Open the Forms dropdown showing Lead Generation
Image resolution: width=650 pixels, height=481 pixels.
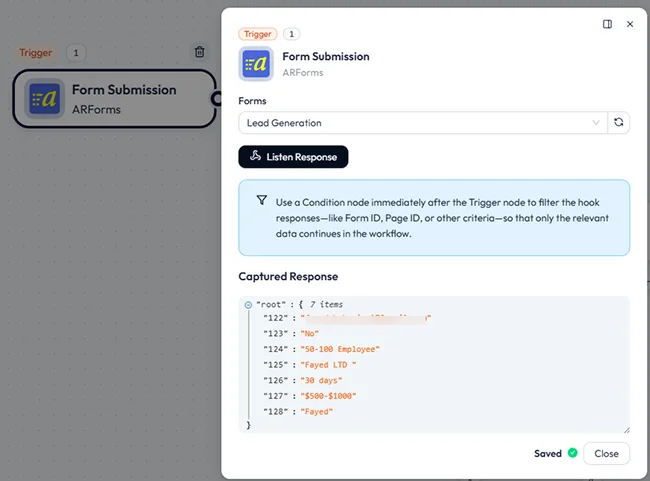pyautogui.click(x=420, y=123)
